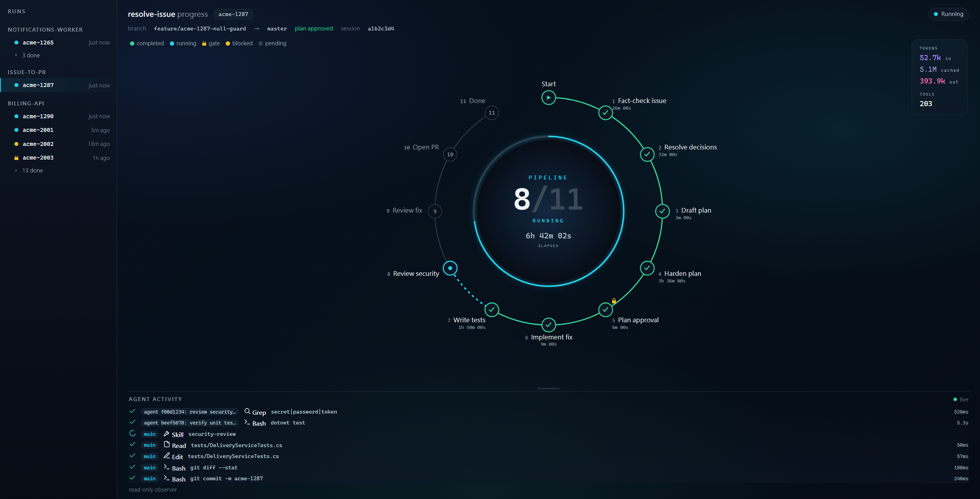
Task: Click the Skill wrench icon
Action: pyautogui.click(x=166, y=433)
